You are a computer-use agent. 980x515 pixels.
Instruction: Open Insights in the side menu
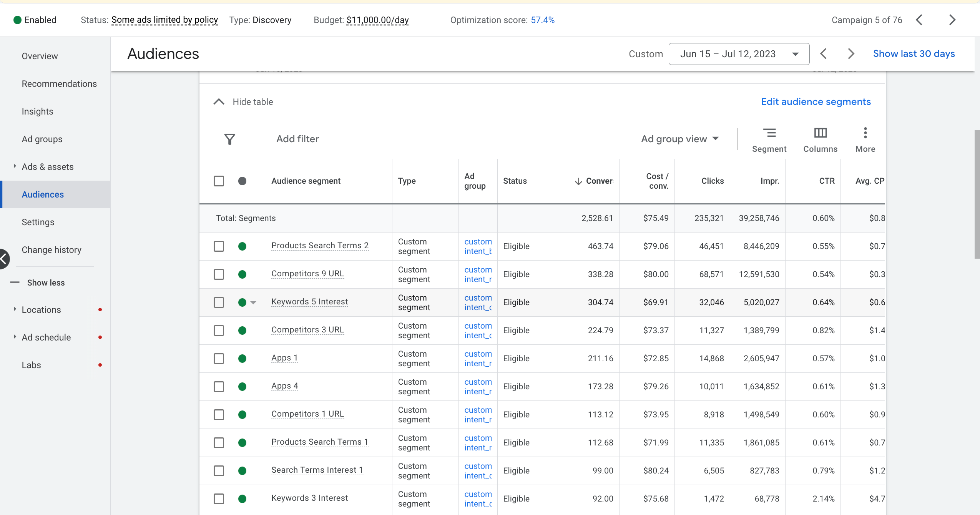click(x=37, y=111)
